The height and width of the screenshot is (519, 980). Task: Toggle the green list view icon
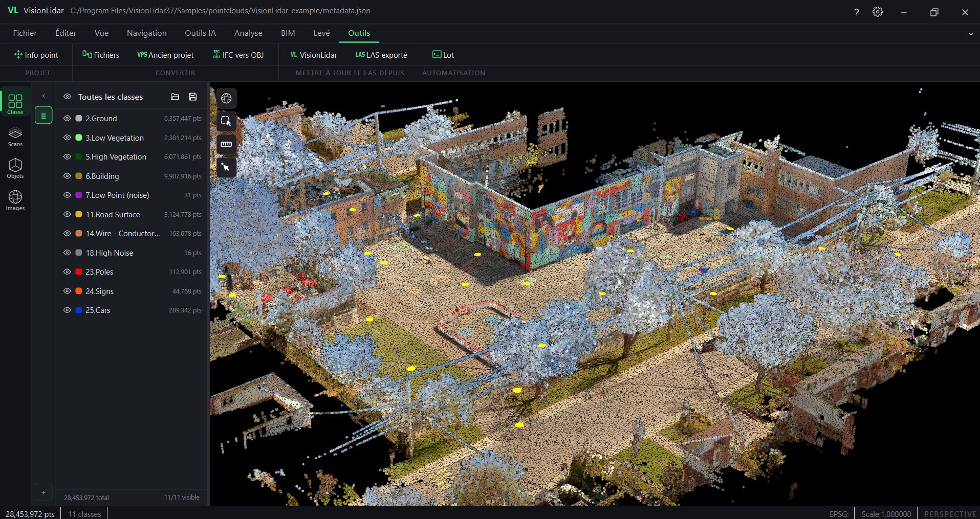(43, 116)
